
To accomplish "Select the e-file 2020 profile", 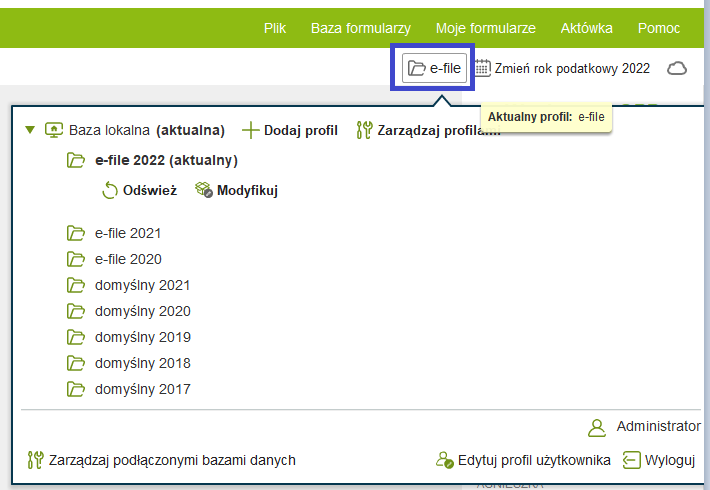I will pyautogui.click(x=128, y=259).
